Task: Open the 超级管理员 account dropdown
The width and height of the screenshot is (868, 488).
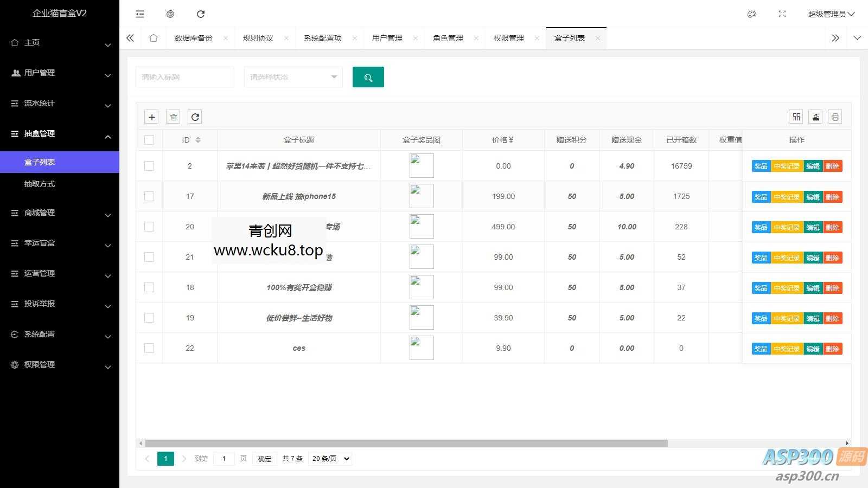Action: click(x=831, y=14)
